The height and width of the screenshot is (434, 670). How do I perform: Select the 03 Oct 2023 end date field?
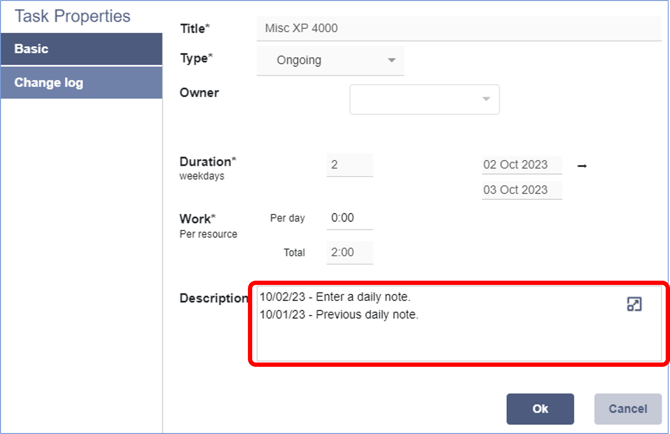[521, 189]
